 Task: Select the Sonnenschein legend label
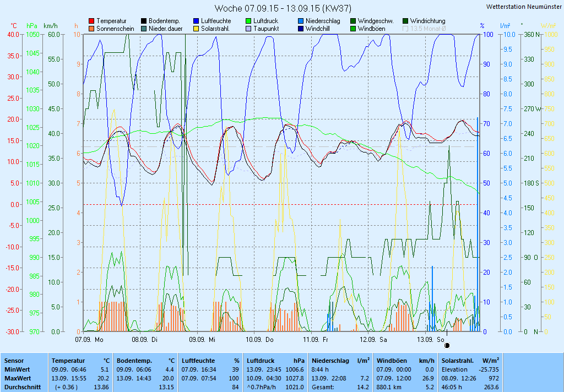[115, 29]
